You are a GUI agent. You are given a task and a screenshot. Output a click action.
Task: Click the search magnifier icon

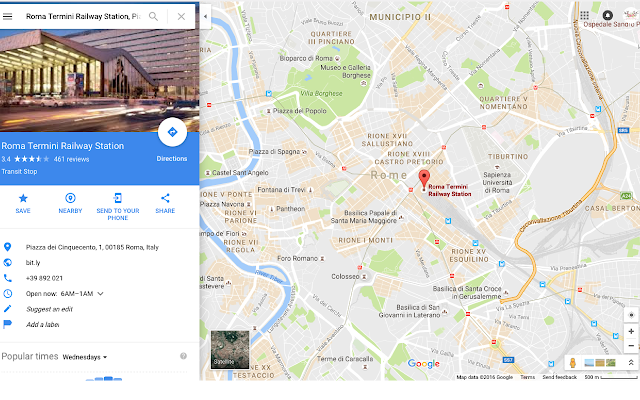[x=153, y=16]
